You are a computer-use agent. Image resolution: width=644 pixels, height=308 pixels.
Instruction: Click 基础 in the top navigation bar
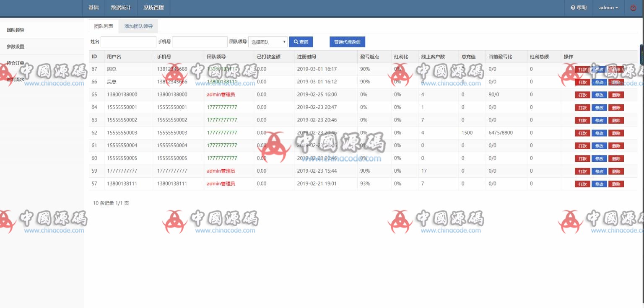coord(93,8)
